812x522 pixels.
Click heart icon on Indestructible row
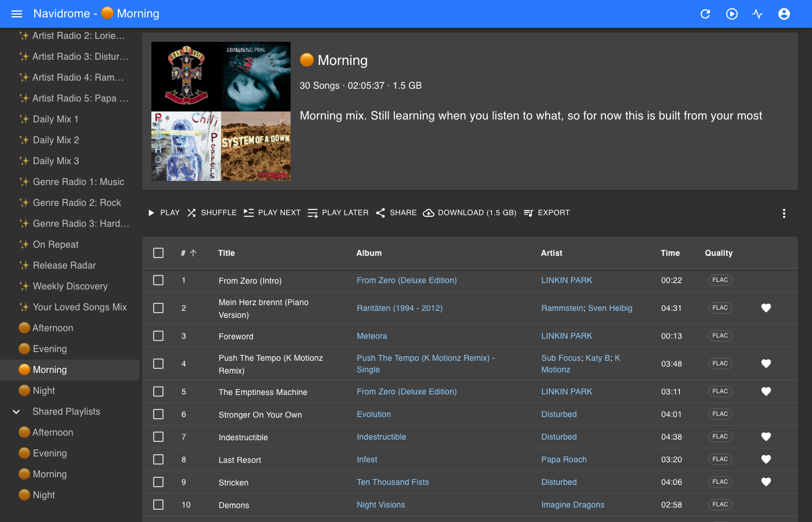tap(766, 437)
